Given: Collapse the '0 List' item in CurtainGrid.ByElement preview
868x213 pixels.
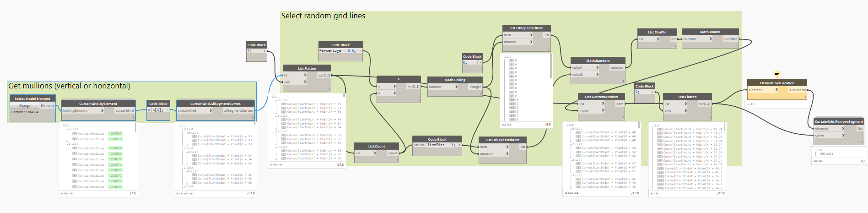Looking at the screenshot, I should click(x=69, y=129).
